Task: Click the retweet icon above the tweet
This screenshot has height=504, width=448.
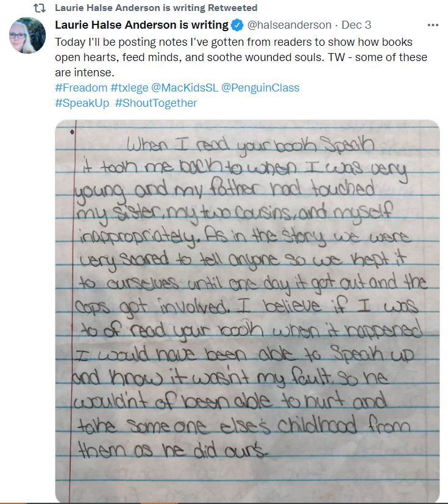Action: 38,9
